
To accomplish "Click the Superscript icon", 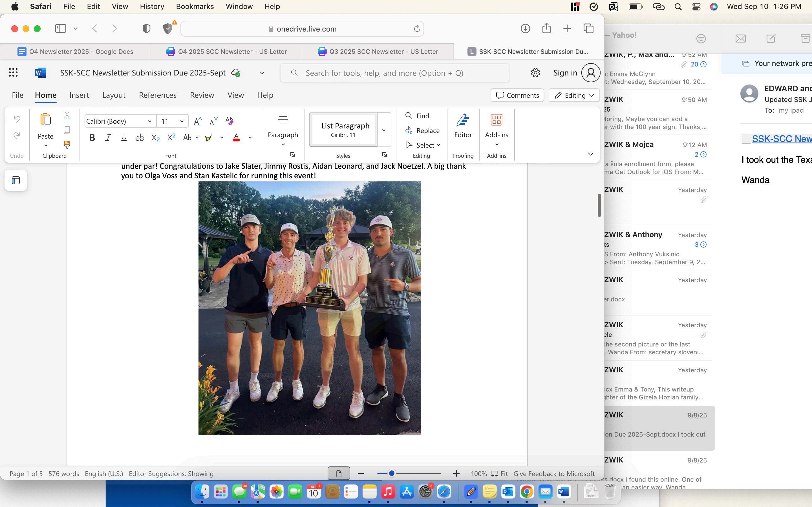I will point(171,137).
